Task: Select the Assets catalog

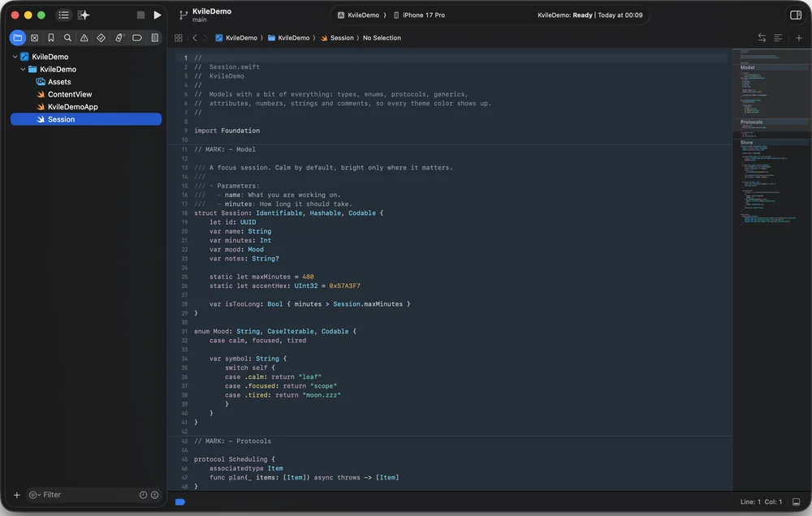Action: (59, 82)
